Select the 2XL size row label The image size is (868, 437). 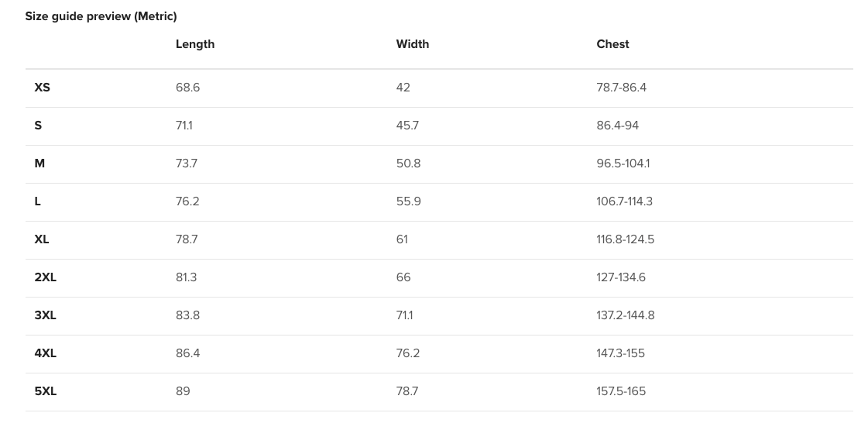[46, 277]
